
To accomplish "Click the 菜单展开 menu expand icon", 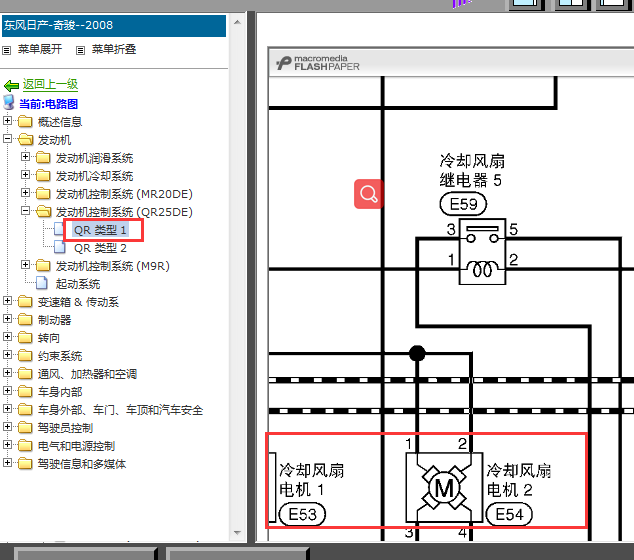I will [x=6, y=51].
